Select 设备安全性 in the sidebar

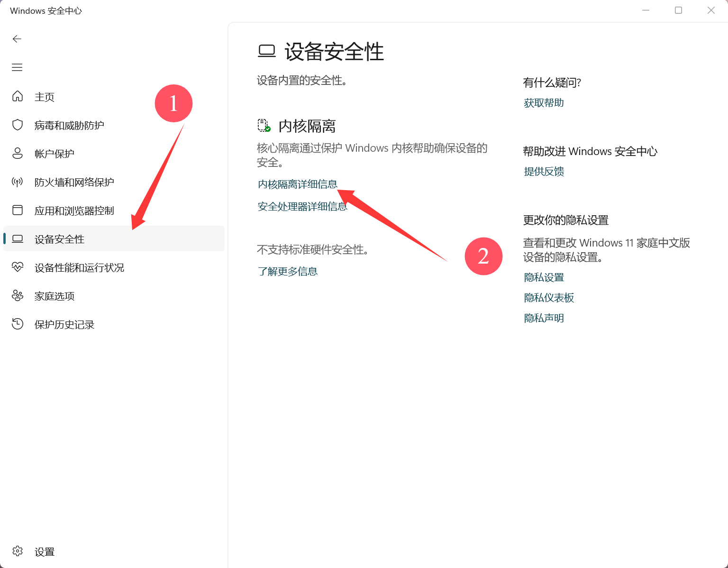tap(59, 239)
